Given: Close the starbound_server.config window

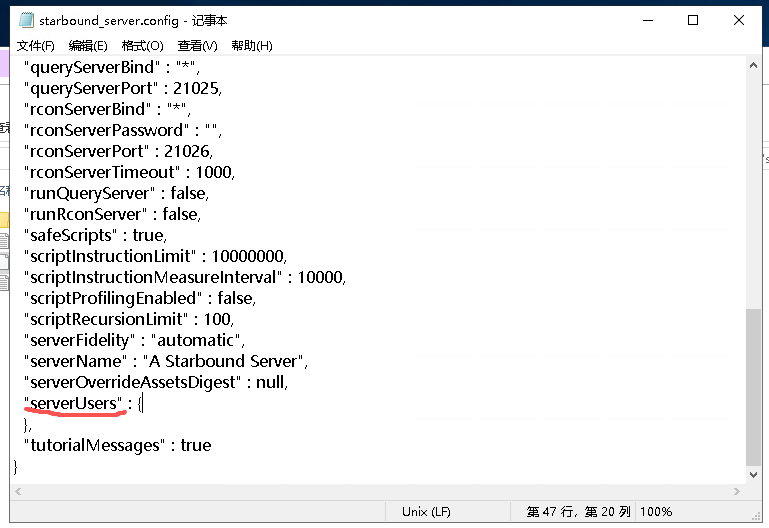Looking at the screenshot, I should coord(739,20).
